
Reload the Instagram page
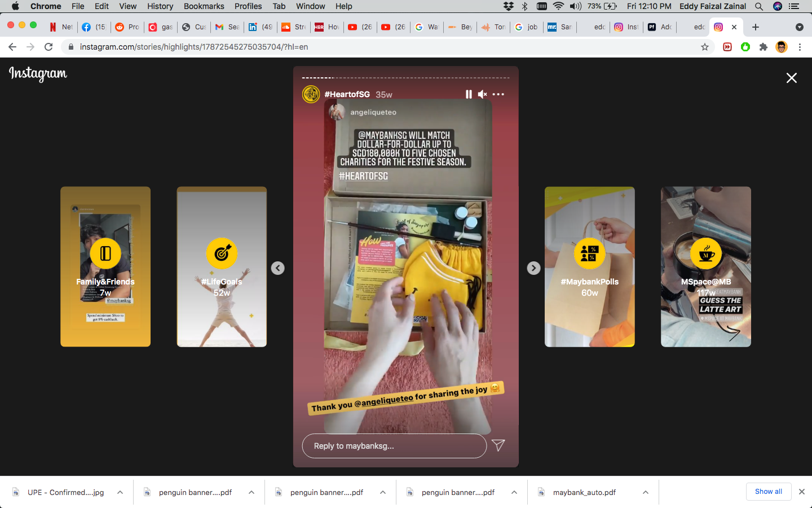click(48, 47)
